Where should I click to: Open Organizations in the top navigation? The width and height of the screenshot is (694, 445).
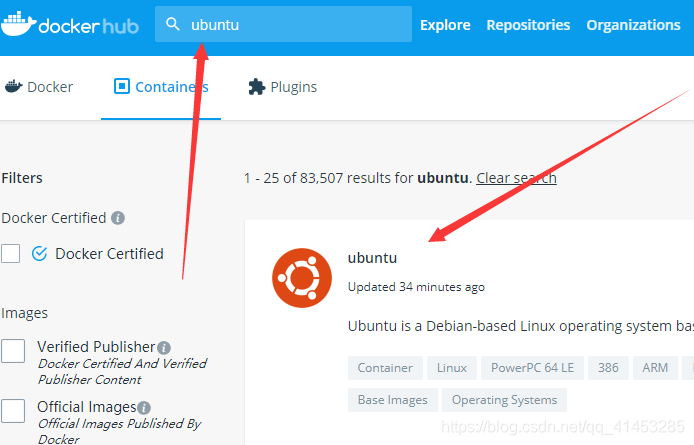[633, 25]
